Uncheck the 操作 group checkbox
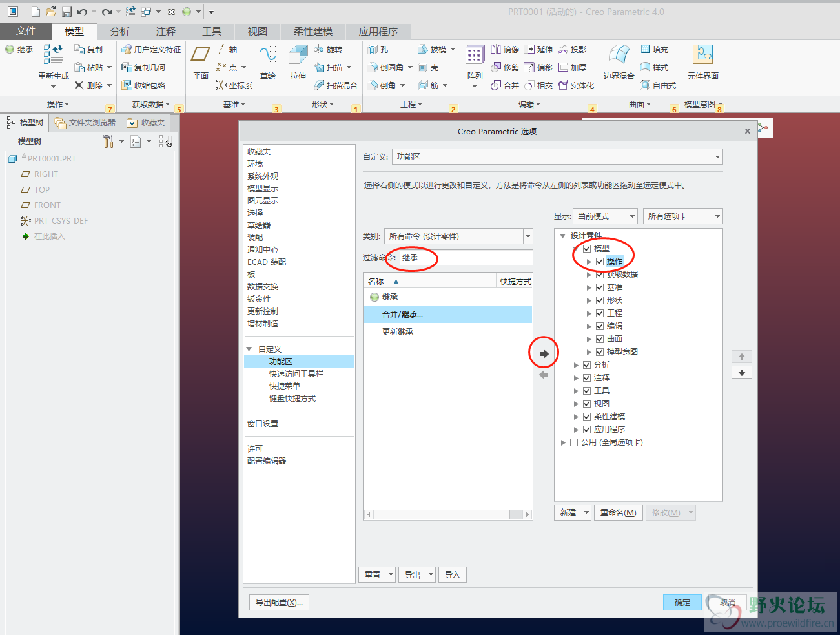The image size is (840, 635). click(x=600, y=261)
